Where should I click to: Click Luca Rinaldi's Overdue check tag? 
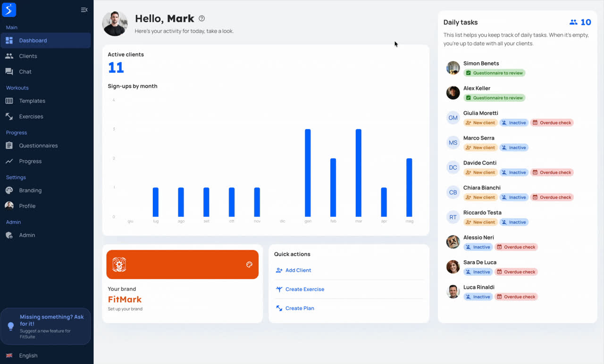516,297
